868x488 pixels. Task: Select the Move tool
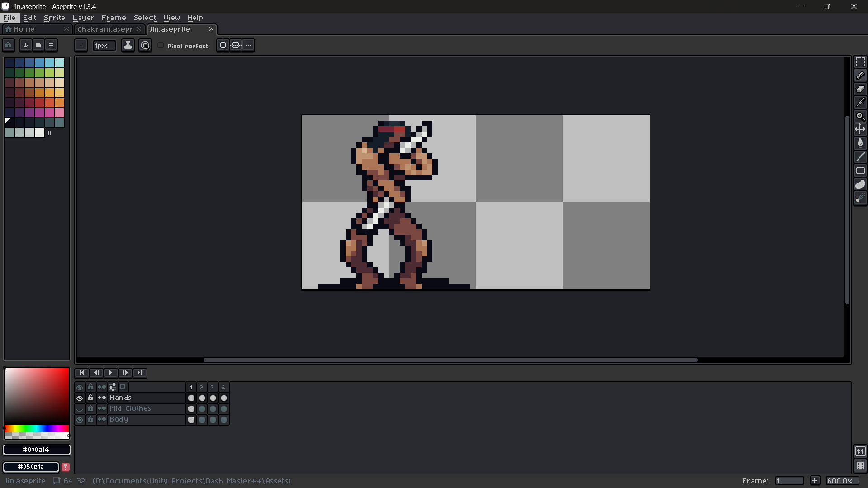pos(860,129)
